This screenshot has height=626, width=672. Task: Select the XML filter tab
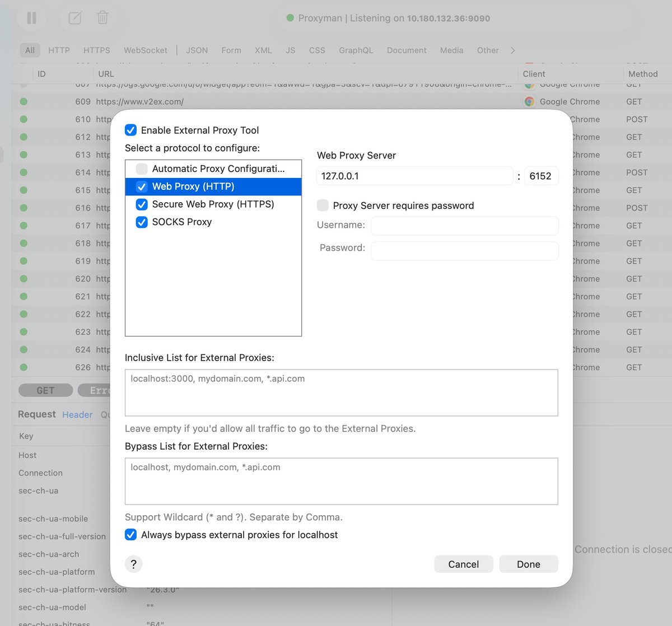pos(263,50)
